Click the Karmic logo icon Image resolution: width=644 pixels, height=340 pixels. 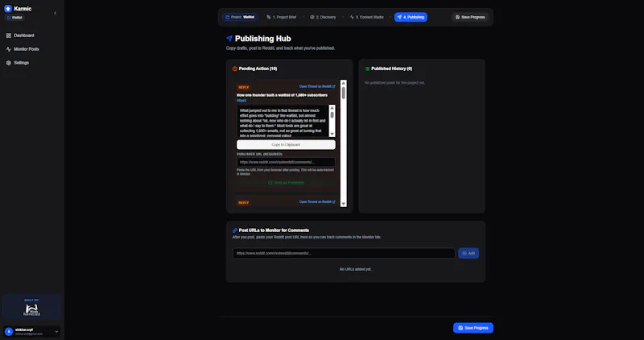[x=8, y=9]
